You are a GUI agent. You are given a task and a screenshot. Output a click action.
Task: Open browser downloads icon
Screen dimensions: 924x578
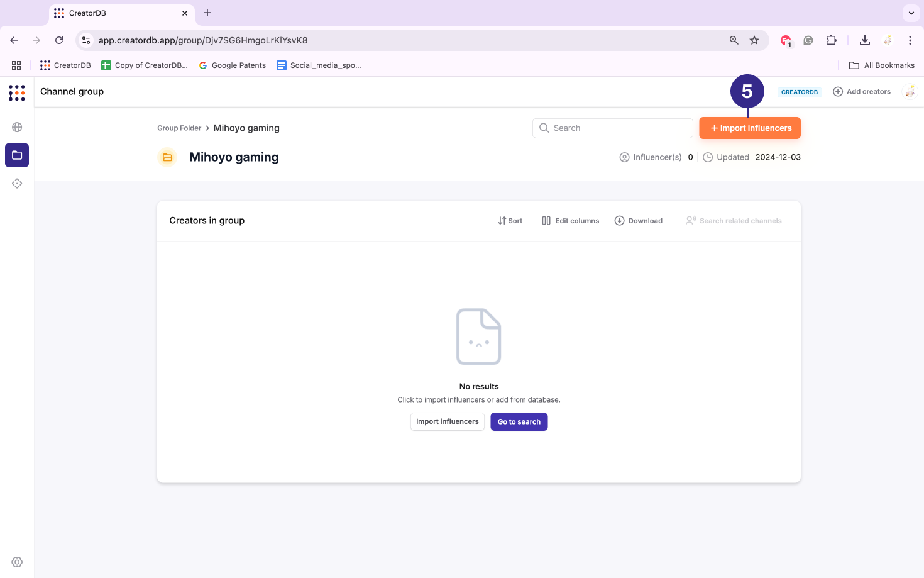(x=865, y=40)
